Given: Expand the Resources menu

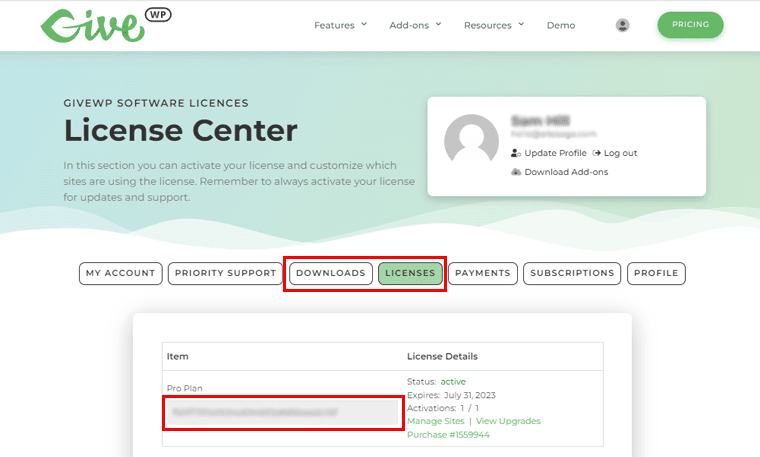Looking at the screenshot, I should [x=494, y=25].
